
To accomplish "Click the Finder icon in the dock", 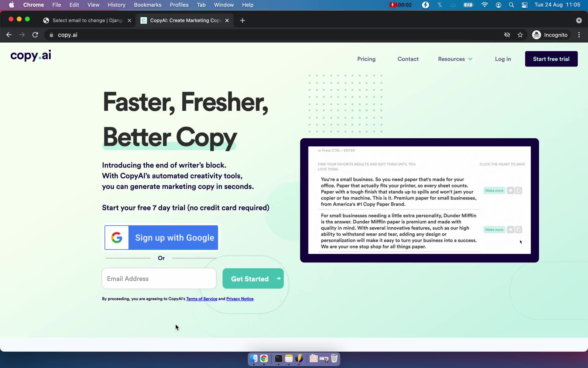I will (253, 359).
